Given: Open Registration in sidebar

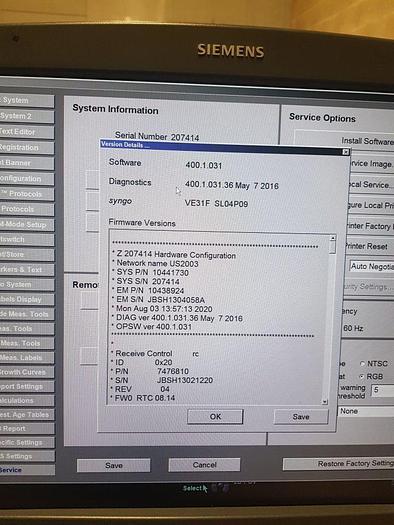Looking at the screenshot, I should [27, 147].
